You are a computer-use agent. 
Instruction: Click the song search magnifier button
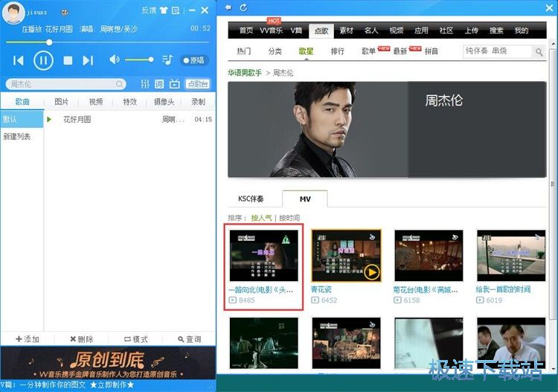point(539,52)
